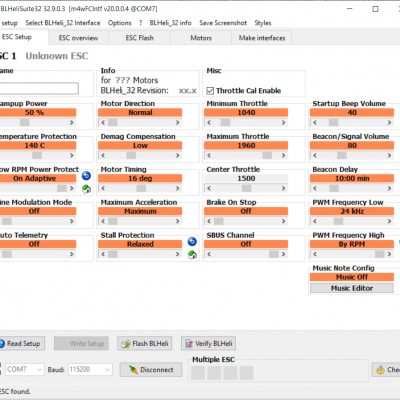Click right arrow of Minimum Throttle scrollbar
This screenshot has width=400, height=400.
(x=283, y=123)
